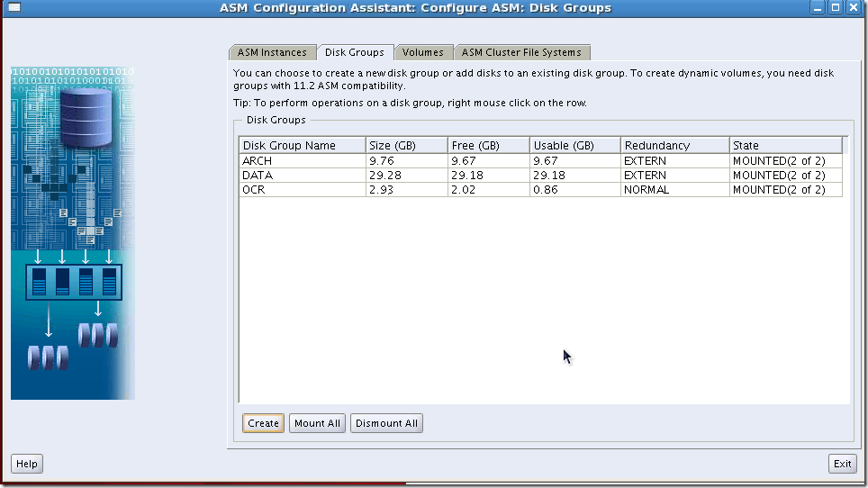Open the Volumes tab
Viewport: 868px width, 488px height.
[x=423, y=52]
